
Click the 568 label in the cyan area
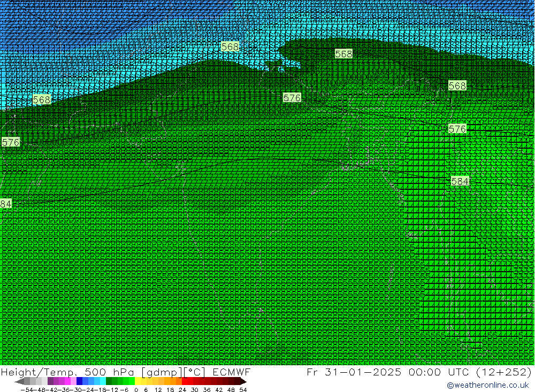point(230,47)
